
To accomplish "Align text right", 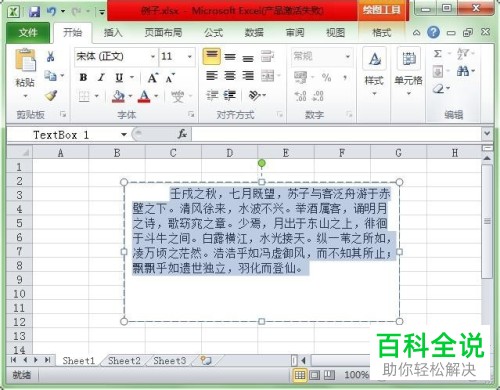I will (x=248, y=76).
